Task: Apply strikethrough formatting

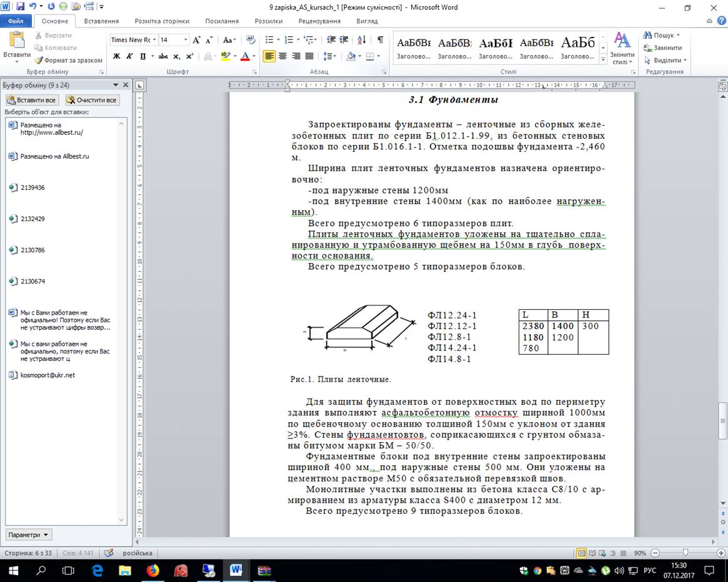Action: [163, 56]
